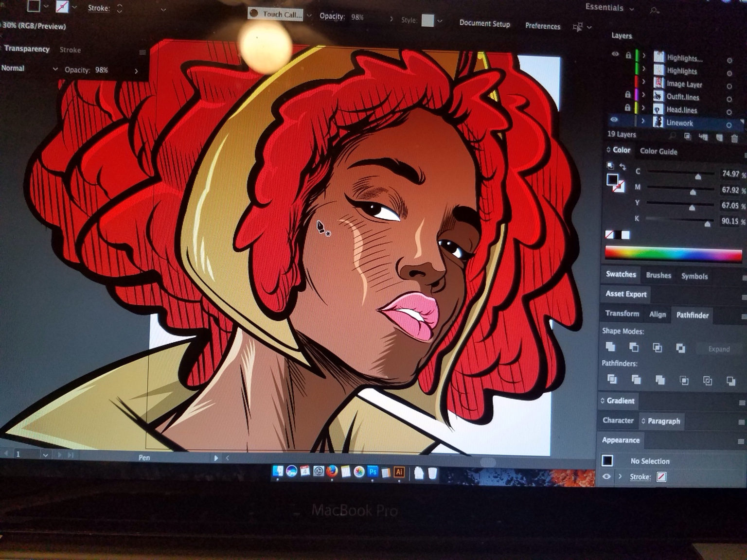747x560 pixels.
Task: Expand Stroke attribute in Appearance panel
Action: (620, 476)
